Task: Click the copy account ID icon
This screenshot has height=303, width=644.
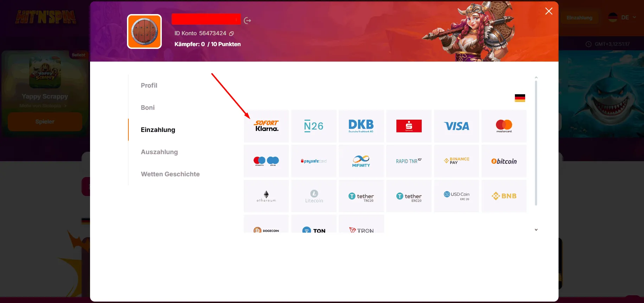Action: point(231,33)
